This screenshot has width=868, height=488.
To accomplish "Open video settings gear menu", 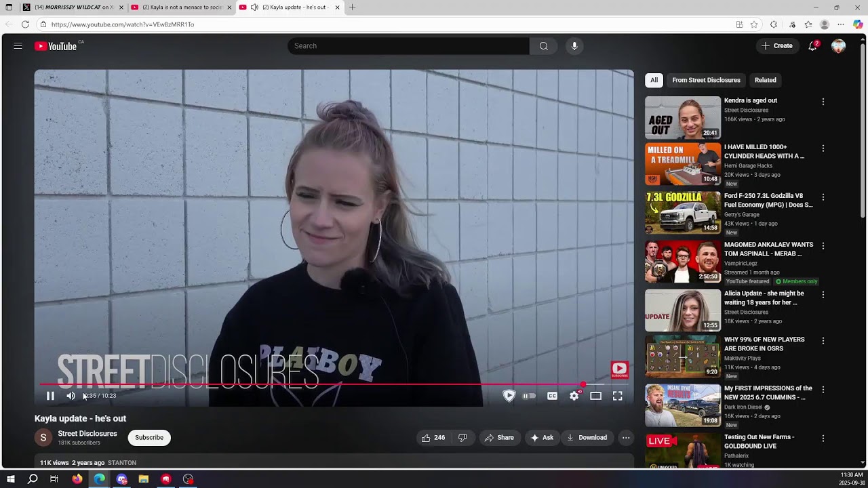I will (574, 396).
